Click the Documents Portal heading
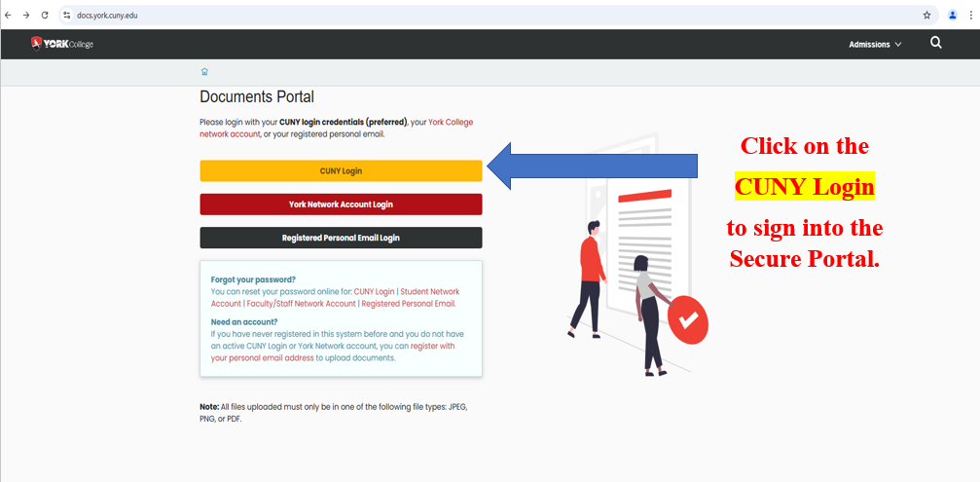 (x=256, y=97)
